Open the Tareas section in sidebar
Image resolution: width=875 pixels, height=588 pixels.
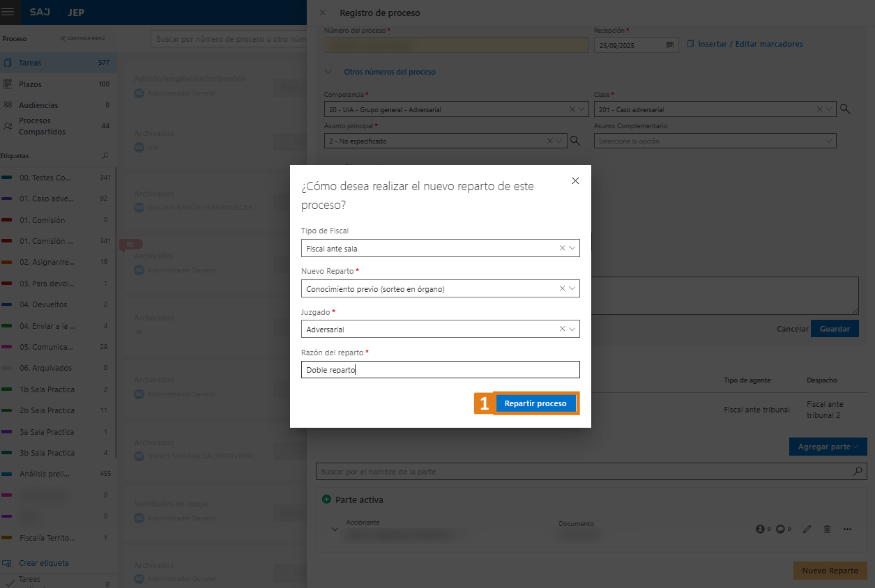coord(30,63)
